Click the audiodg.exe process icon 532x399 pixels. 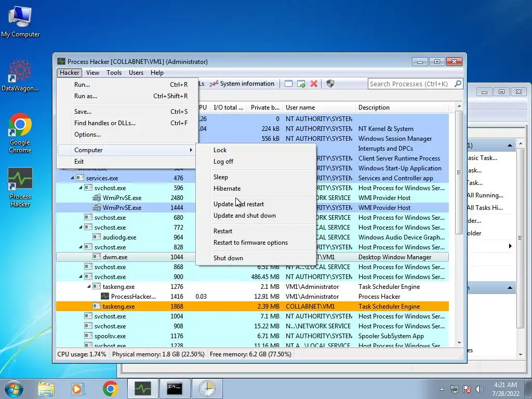pos(97,237)
